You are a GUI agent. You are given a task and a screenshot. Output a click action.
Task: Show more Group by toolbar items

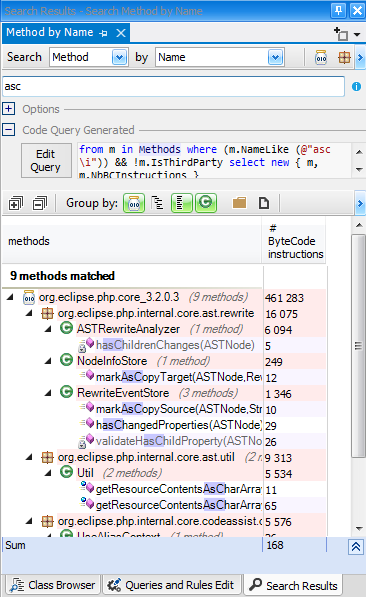point(360,204)
